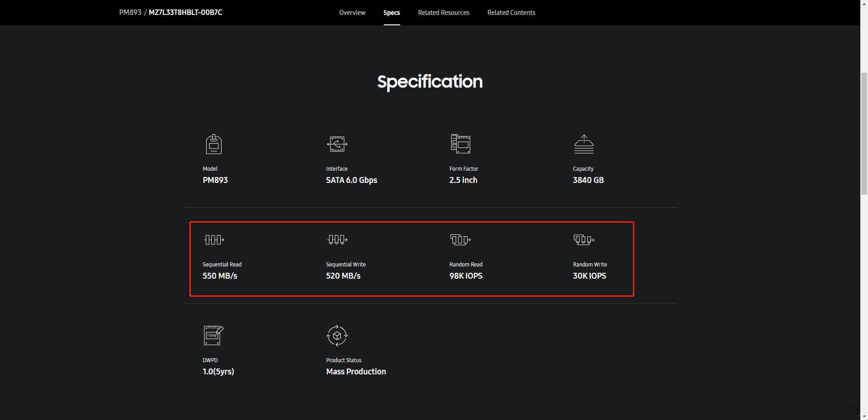Click the Sequential Write label
Viewport: 868px width, 420px height.
(346, 265)
